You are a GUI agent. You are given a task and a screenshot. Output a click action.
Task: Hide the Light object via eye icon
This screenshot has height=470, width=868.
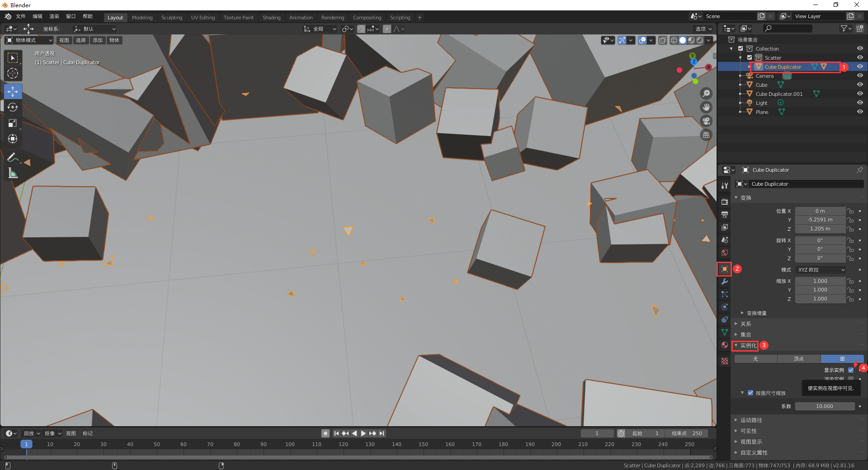pyautogui.click(x=860, y=103)
